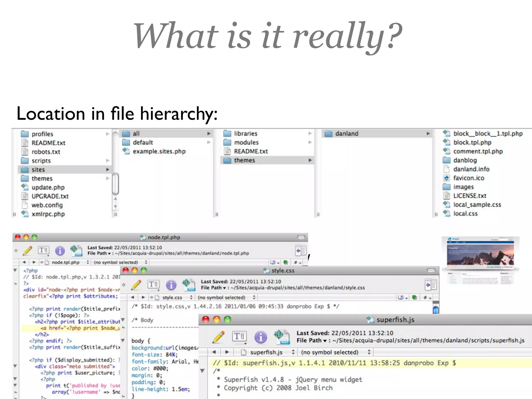532x399 pixels.
Task: Click the marker popup icon in style.css navigation bar
Action: (402, 297)
